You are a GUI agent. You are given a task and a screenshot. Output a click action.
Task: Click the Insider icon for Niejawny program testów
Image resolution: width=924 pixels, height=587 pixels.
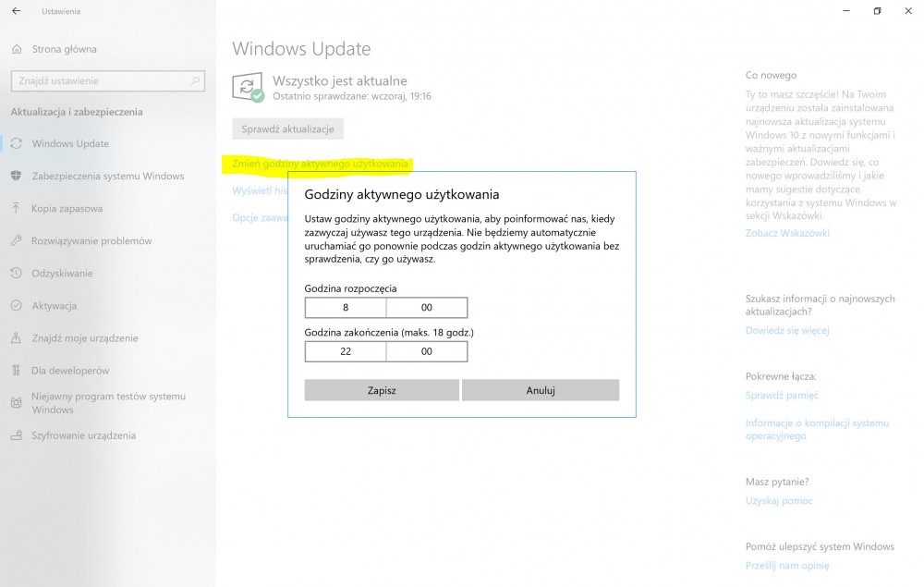pyautogui.click(x=17, y=403)
